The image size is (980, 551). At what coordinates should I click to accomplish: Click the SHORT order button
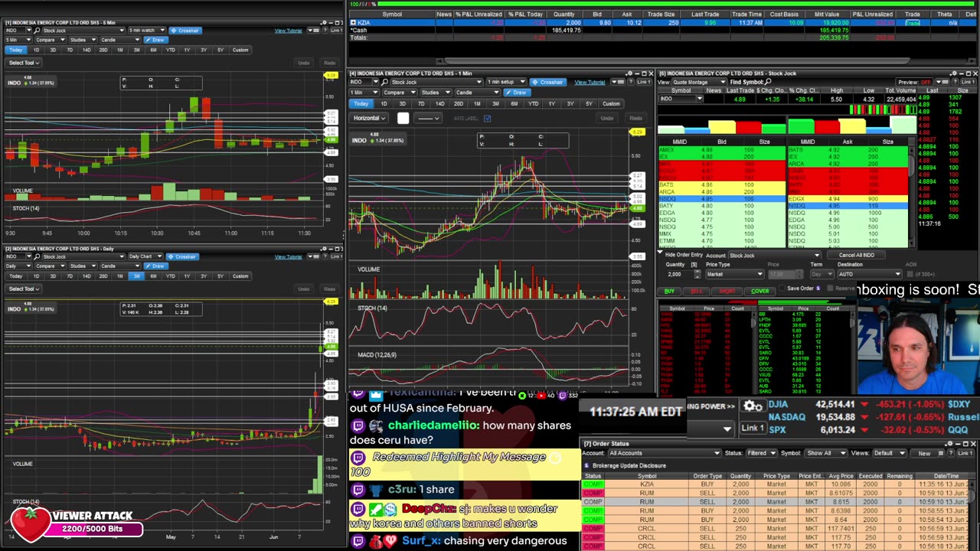[x=727, y=291]
